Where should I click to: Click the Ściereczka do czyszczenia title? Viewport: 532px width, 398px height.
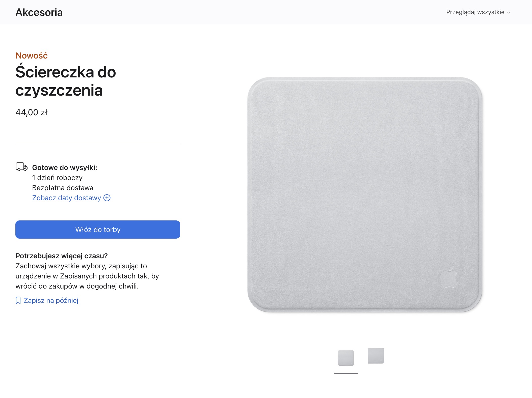66,81
